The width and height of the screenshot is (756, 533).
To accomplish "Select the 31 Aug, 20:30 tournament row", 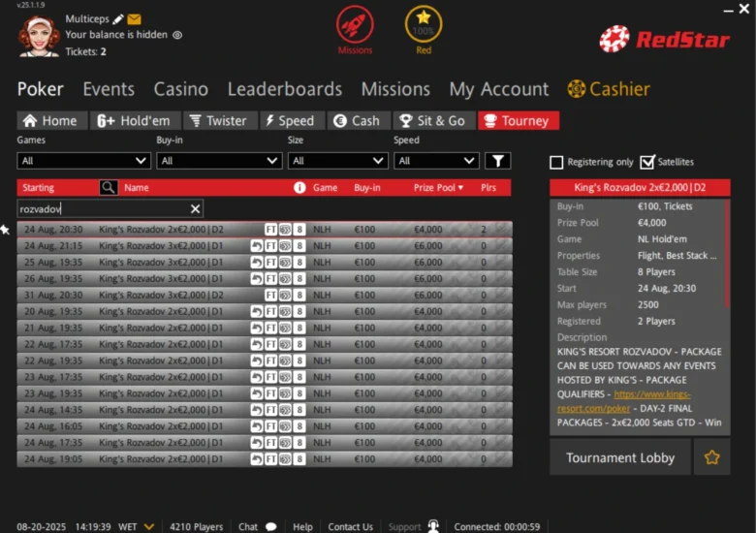I will coord(265,295).
